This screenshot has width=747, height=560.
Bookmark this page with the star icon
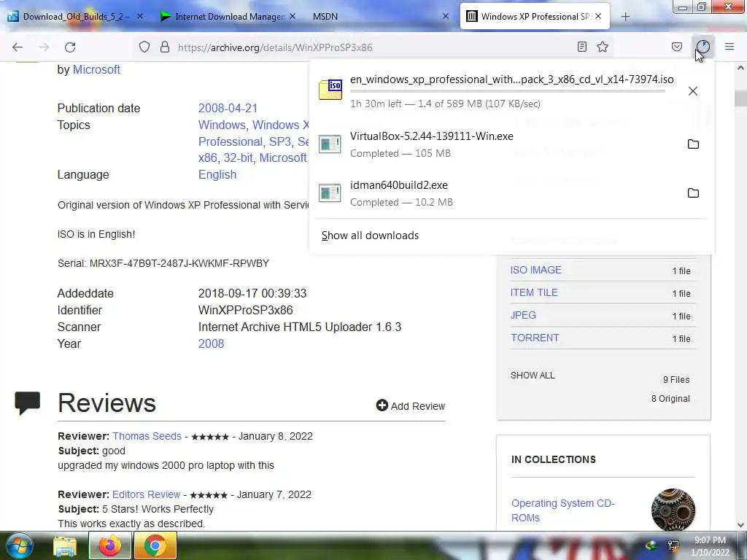click(603, 47)
